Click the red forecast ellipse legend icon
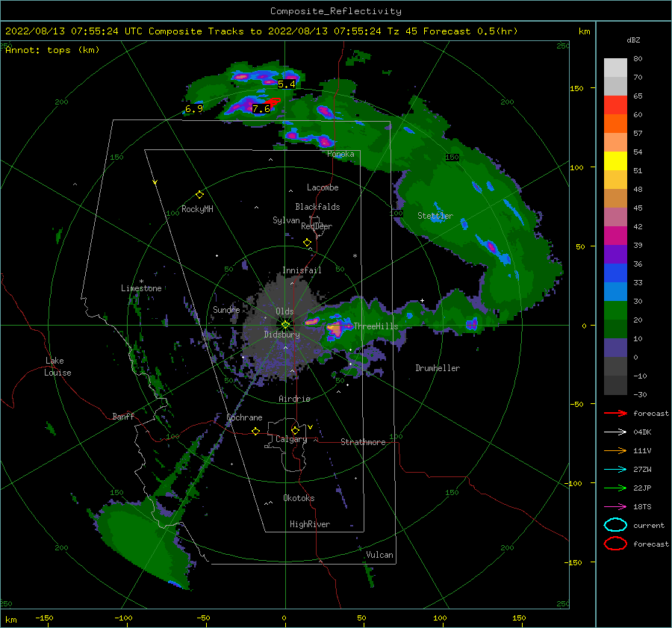672x628 pixels. tap(615, 544)
